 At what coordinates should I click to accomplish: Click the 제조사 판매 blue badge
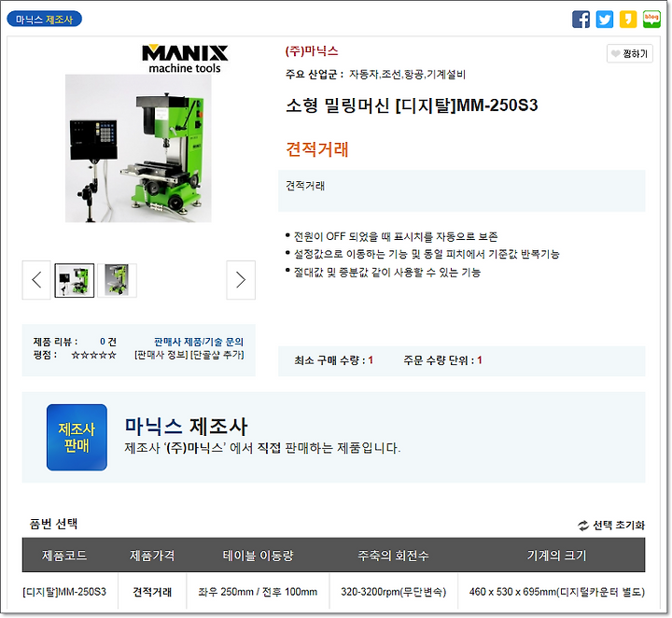click(77, 437)
